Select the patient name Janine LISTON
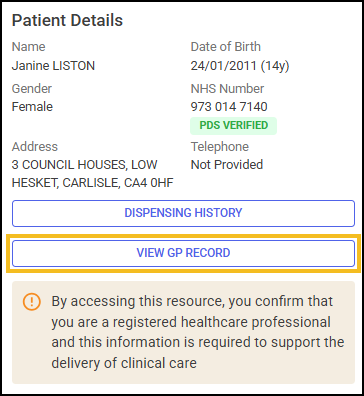This screenshot has height=396, width=364. point(53,66)
